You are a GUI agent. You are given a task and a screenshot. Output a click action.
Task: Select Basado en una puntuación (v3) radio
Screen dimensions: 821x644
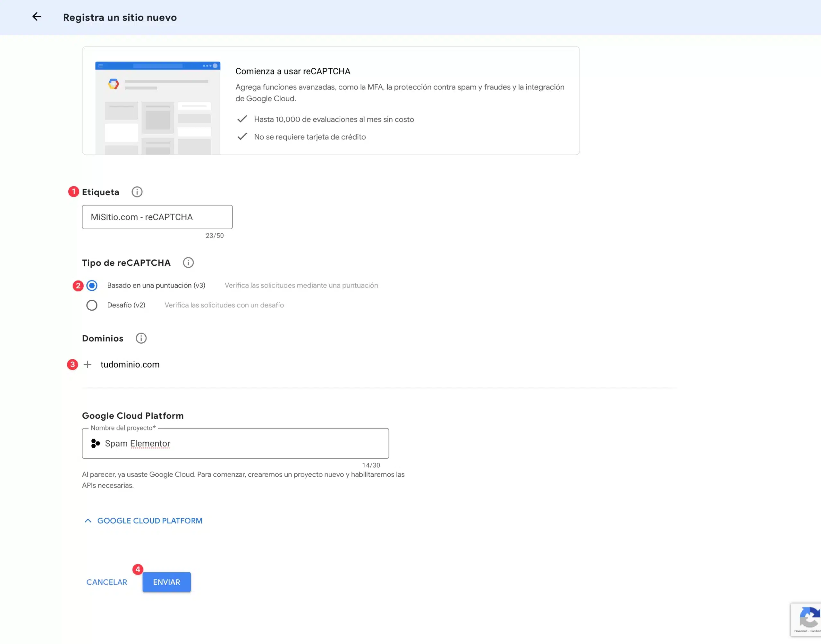[92, 285]
